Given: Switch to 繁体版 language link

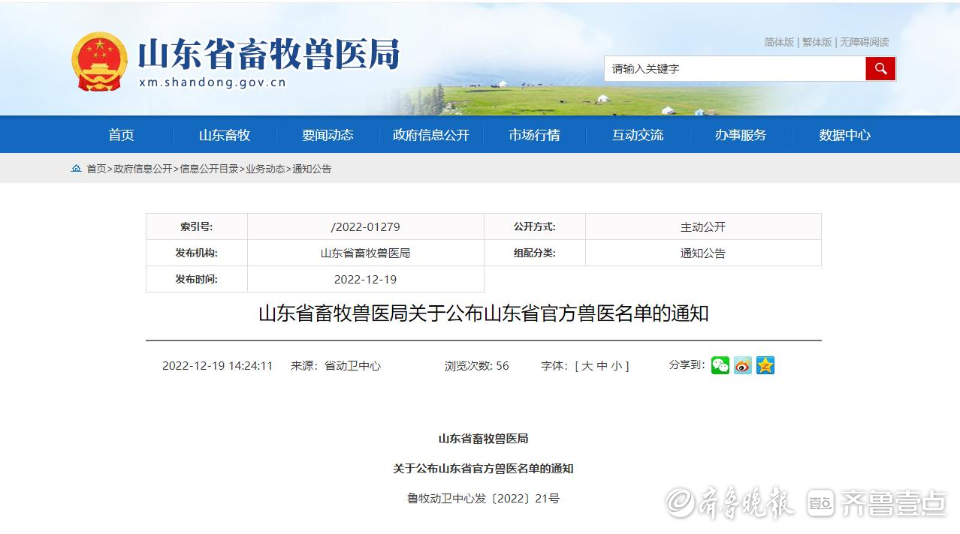Looking at the screenshot, I should pyautogui.click(x=817, y=42).
